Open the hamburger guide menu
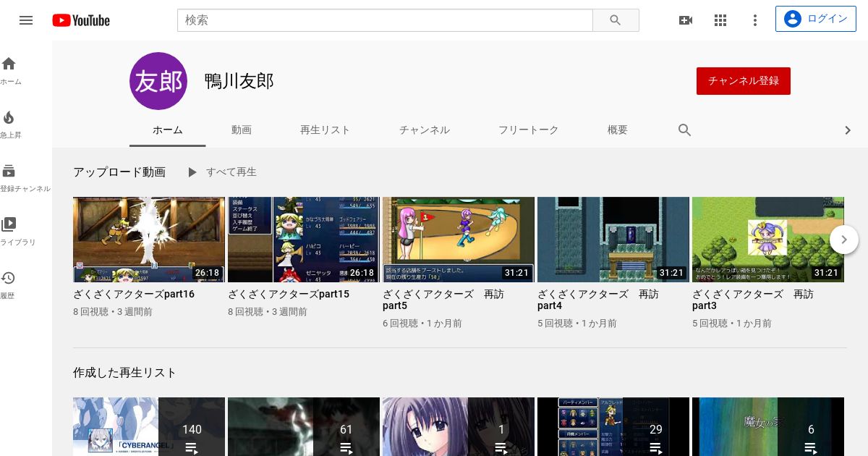The image size is (868, 456). point(26,20)
